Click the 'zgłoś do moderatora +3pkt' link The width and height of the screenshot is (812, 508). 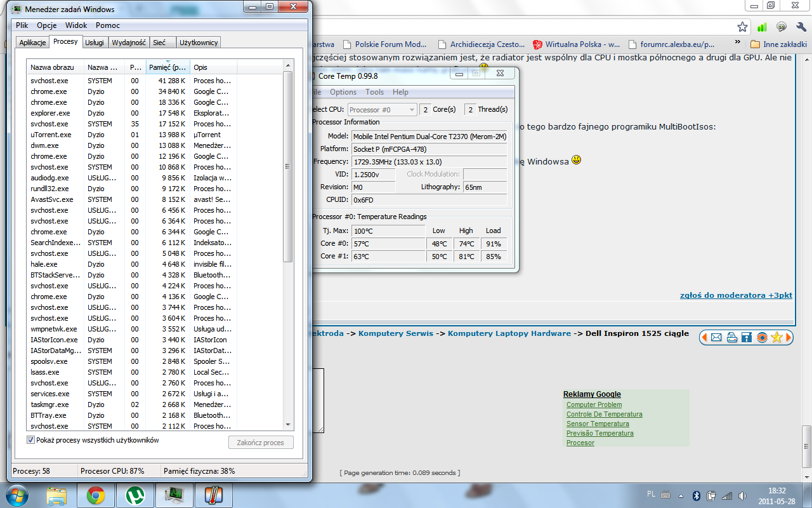(736, 295)
